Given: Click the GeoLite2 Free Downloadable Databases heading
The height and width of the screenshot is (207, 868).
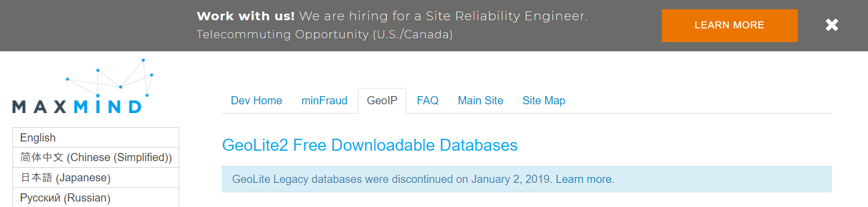Looking at the screenshot, I should pos(370,145).
